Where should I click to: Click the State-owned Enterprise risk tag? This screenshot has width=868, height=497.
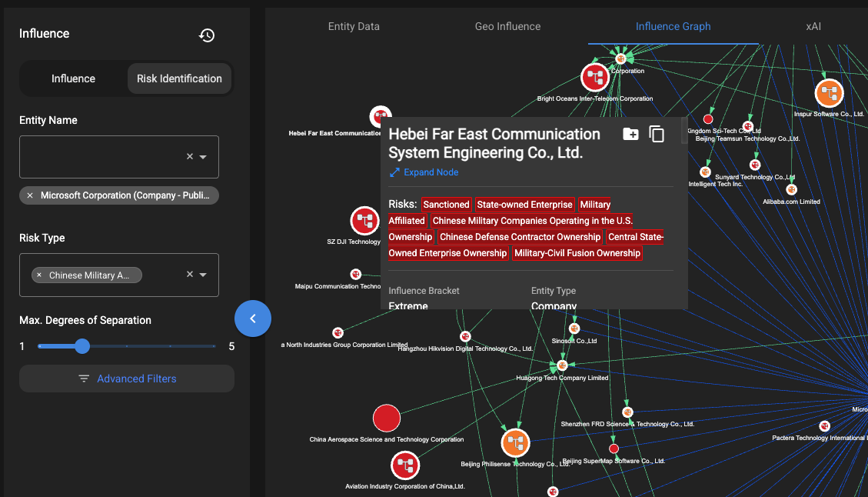525,205
